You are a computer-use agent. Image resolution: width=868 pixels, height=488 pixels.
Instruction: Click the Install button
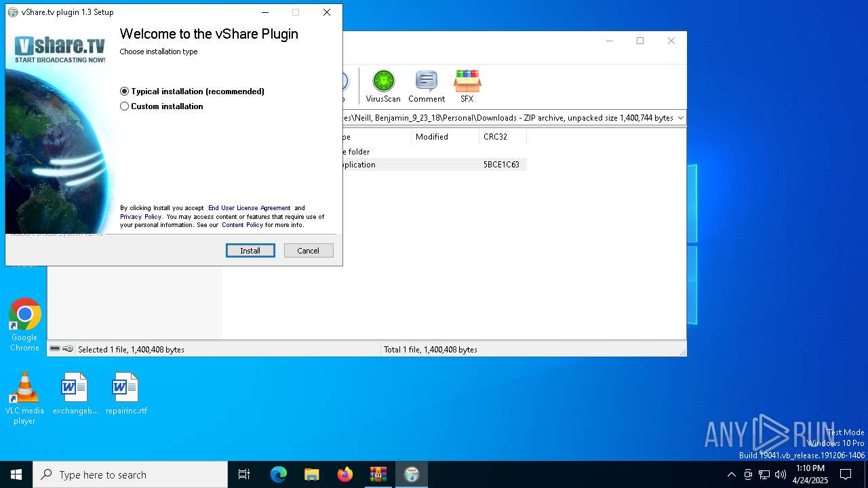coord(250,251)
